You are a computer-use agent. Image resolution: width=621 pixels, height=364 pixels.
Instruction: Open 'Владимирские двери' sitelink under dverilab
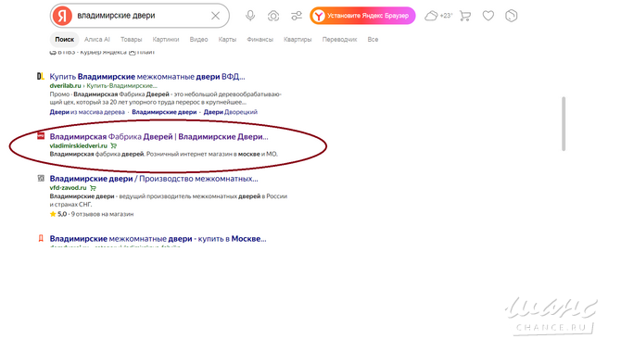(164, 112)
